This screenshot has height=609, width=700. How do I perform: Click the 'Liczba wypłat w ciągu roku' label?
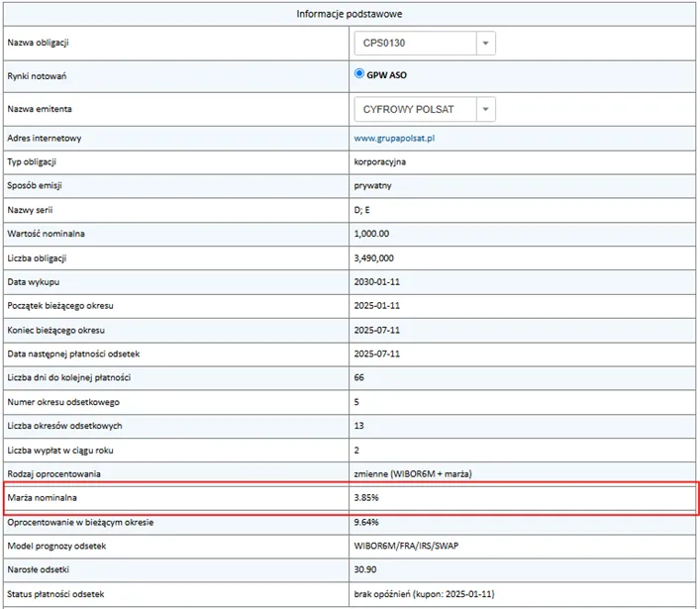coord(60,451)
